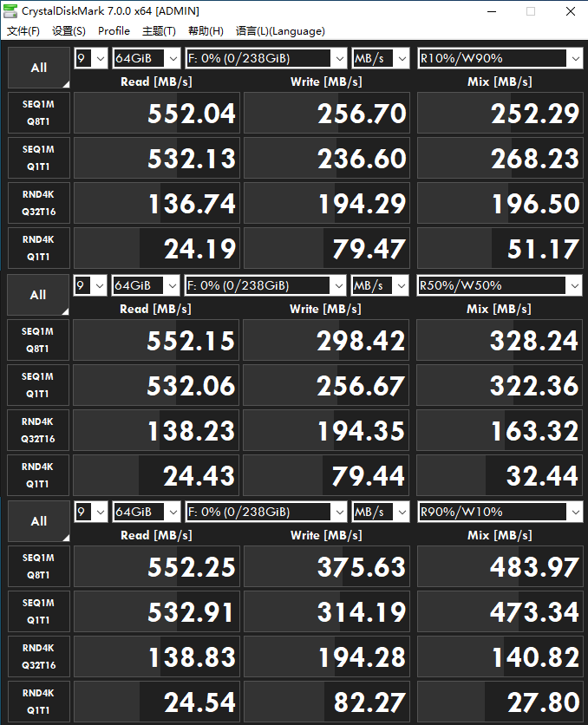Select the 27.80 mix result value

click(x=500, y=702)
